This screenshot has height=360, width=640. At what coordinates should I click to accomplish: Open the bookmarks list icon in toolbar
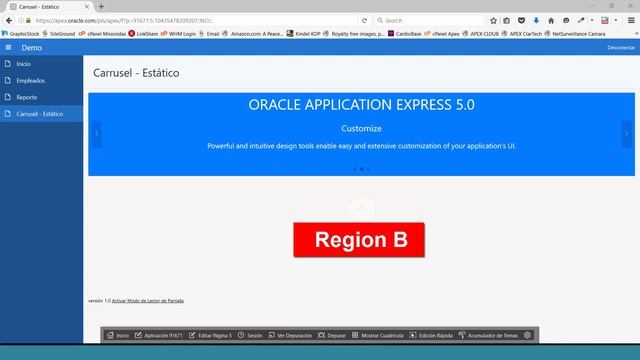tap(507, 20)
